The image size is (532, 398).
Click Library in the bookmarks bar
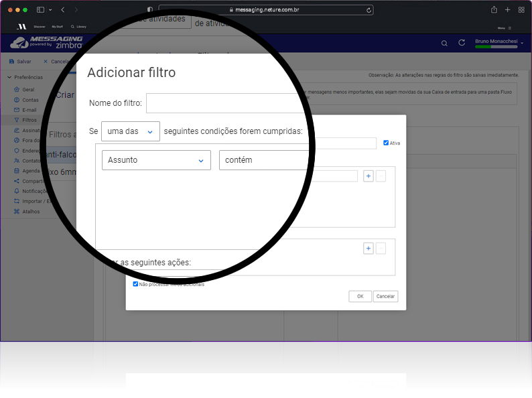pos(81,26)
